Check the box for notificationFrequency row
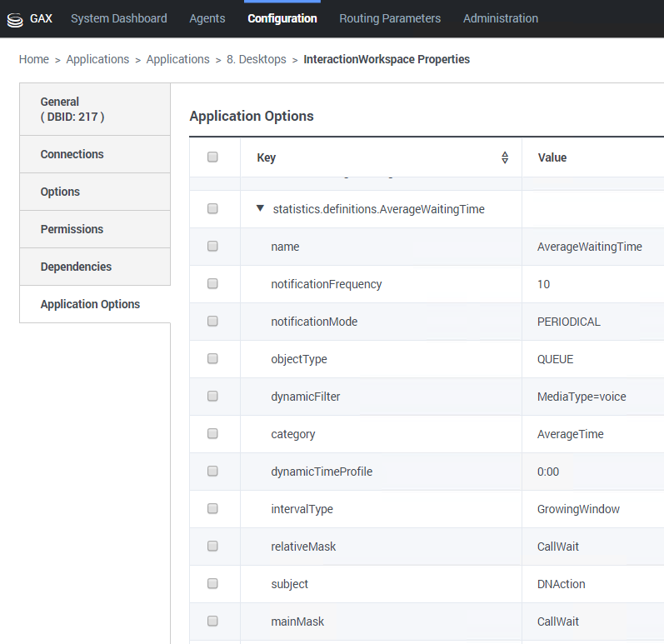Screen dimensions: 664x644 tap(212, 284)
